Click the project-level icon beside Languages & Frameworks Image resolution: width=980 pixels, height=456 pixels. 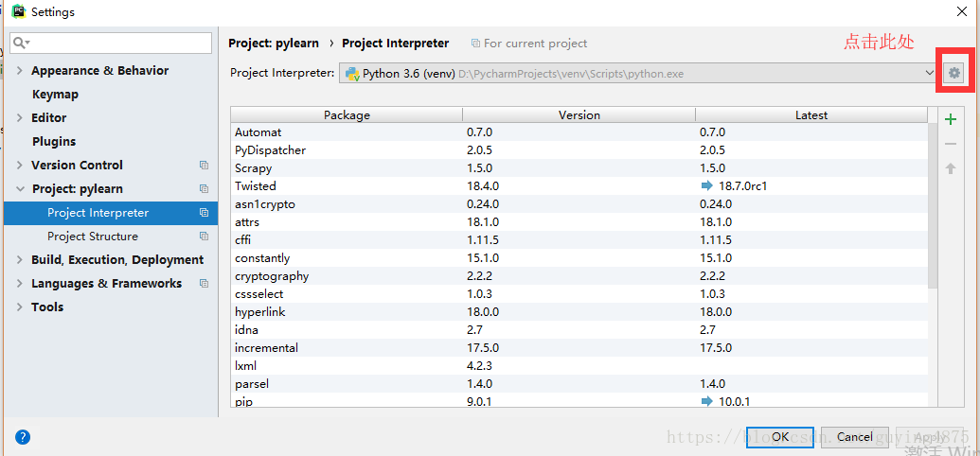204,284
